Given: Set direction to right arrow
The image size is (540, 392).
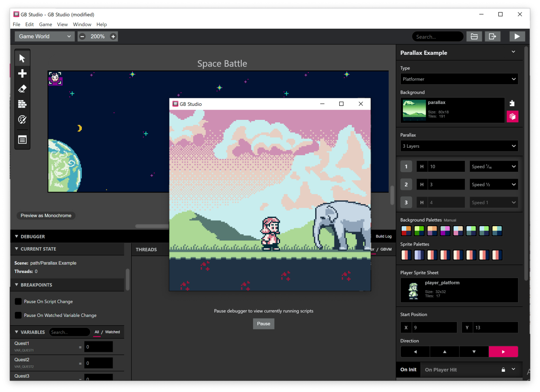Looking at the screenshot, I should pyautogui.click(x=503, y=351).
